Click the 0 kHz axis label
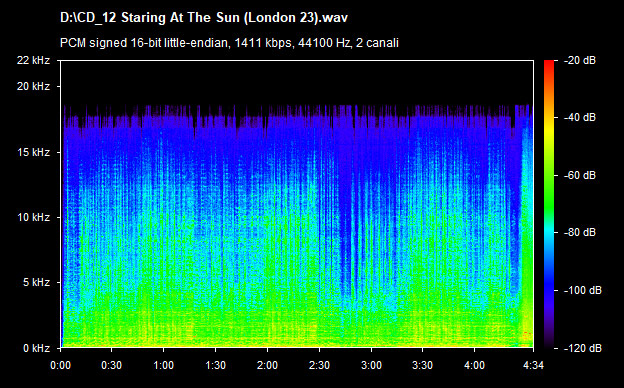 (36, 348)
